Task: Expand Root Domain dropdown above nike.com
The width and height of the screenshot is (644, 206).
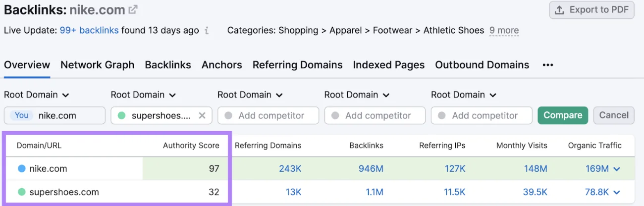Action: tap(37, 95)
